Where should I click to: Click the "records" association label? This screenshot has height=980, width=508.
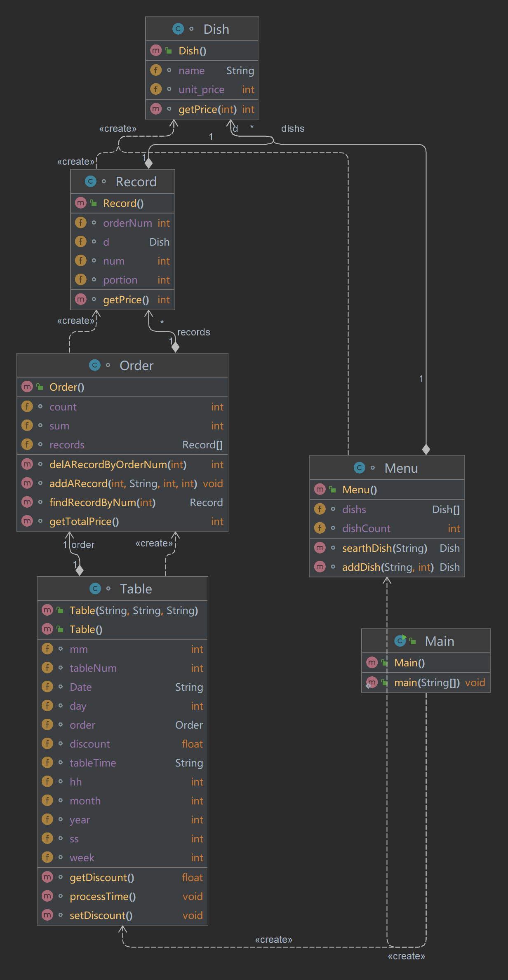[194, 332]
